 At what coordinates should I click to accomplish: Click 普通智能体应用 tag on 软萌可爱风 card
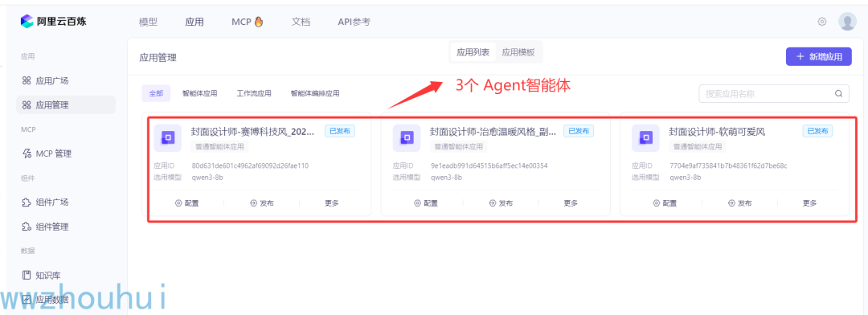(698, 147)
